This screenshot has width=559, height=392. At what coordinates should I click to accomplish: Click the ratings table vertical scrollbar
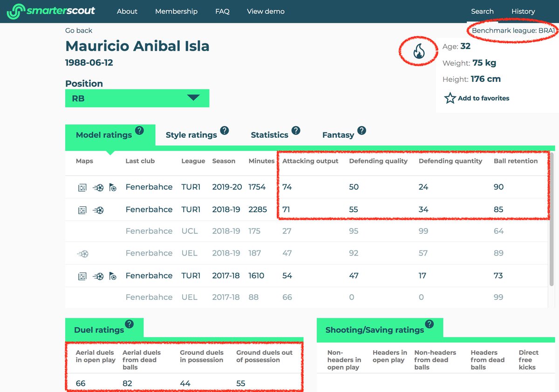point(552,219)
